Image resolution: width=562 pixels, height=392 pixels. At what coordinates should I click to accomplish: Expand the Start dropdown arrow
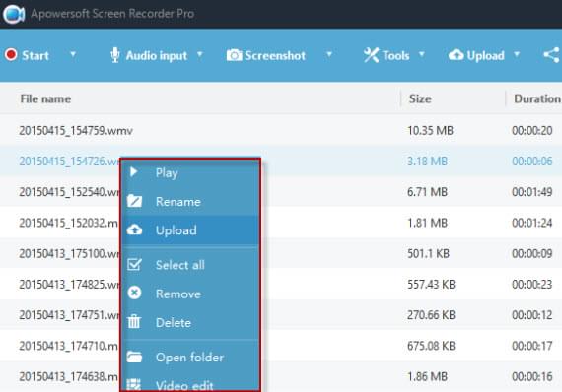tap(73, 54)
